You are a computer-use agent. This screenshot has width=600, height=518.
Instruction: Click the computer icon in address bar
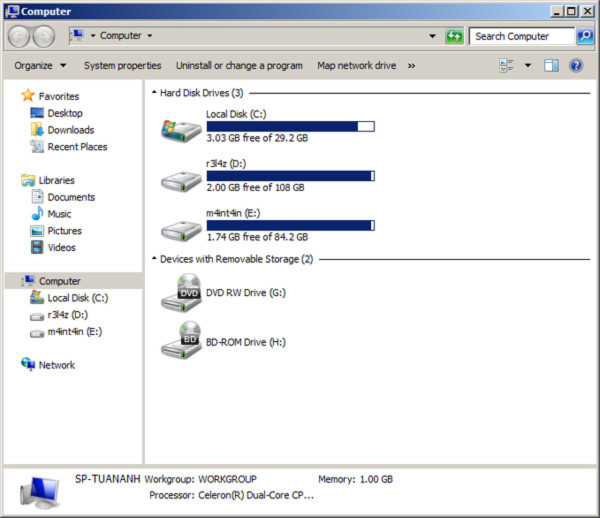(x=77, y=36)
